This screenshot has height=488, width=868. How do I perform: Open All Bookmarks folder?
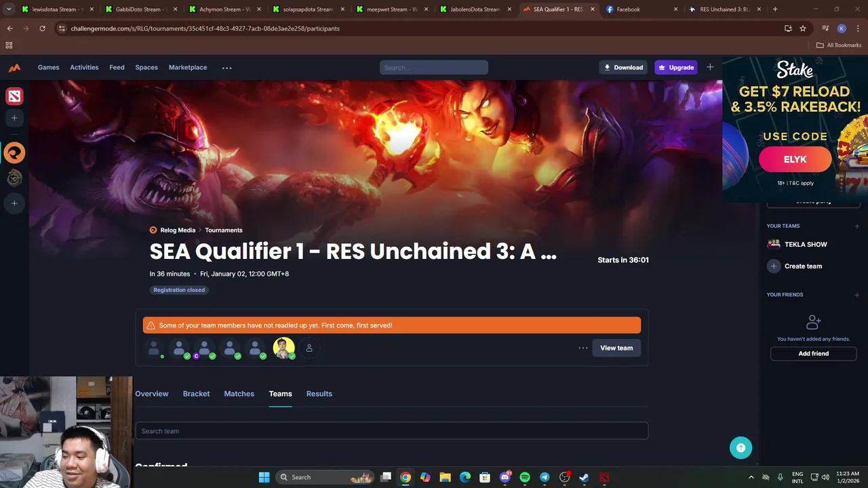pyautogui.click(x=839, y=45)
